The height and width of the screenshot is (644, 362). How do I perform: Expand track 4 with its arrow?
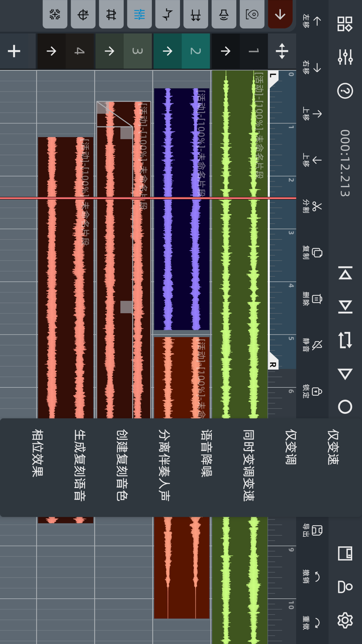click(51, 51)
